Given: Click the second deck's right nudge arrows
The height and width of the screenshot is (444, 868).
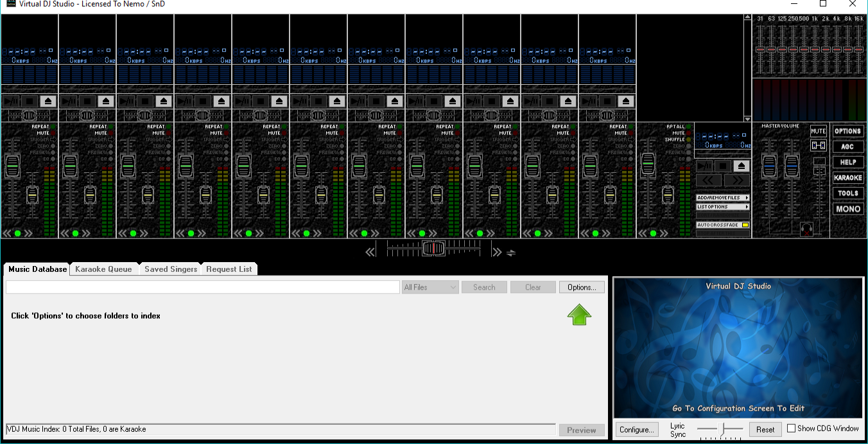Looking at the screenshot, I should pos(86,233).
